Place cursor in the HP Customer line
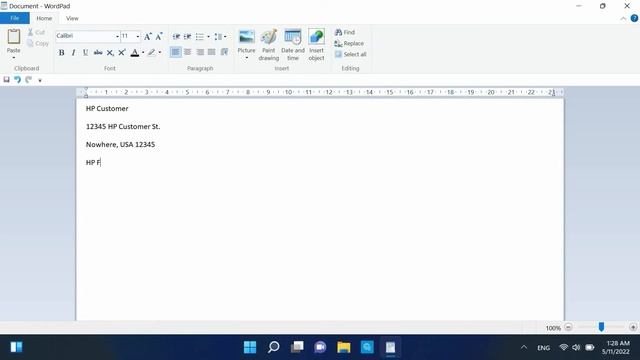Image resolution: width=640 pixels, height=360 pixels. 107,109
